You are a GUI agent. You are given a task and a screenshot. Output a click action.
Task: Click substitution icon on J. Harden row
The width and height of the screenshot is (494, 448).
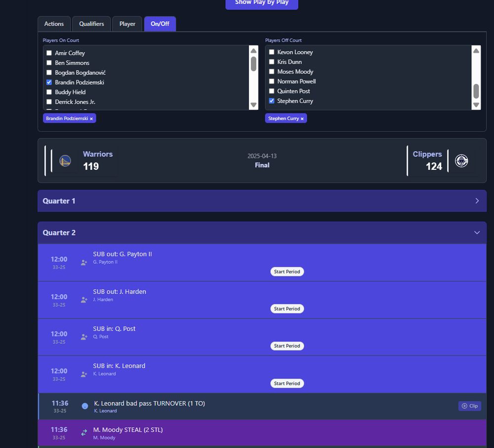pos(84,300)
